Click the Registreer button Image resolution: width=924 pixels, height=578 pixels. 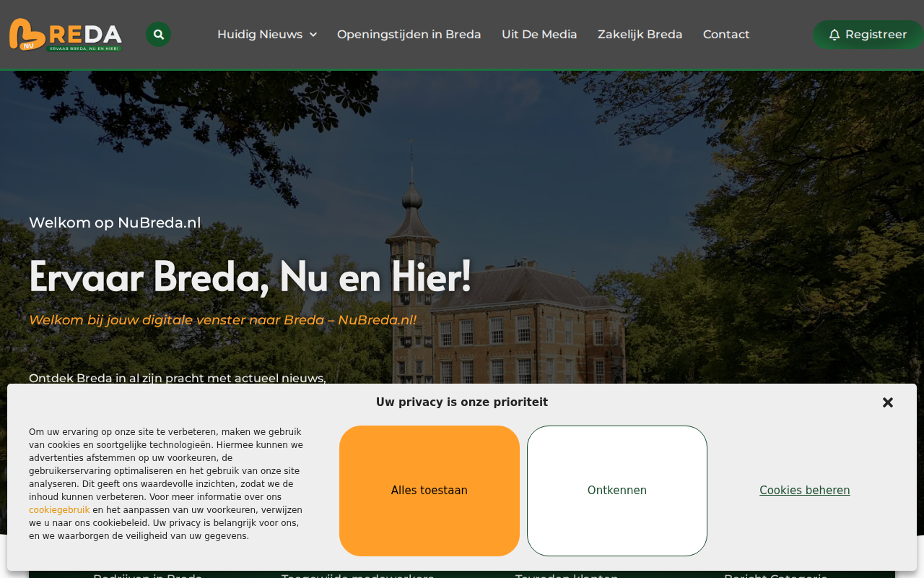(x=868, y=35)
